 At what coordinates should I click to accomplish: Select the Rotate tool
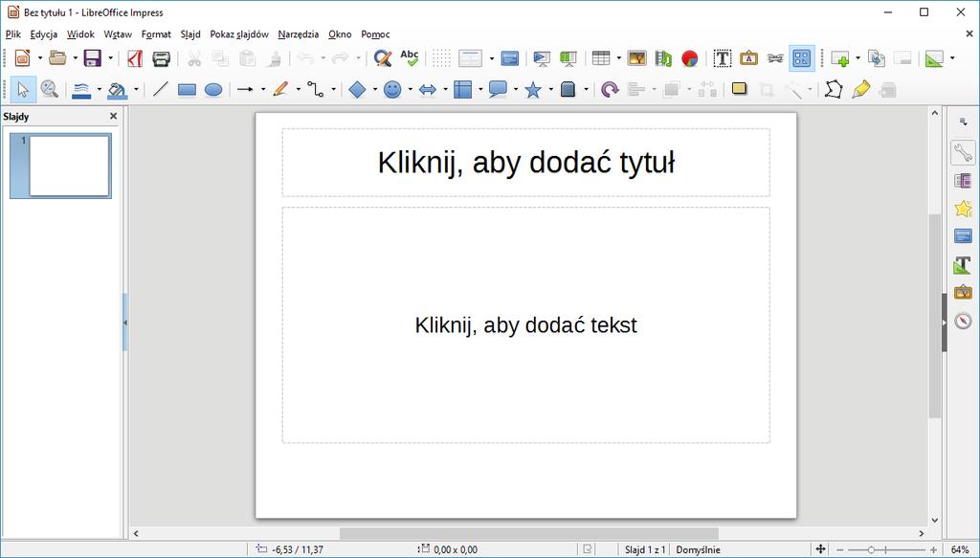coord(610,90)
